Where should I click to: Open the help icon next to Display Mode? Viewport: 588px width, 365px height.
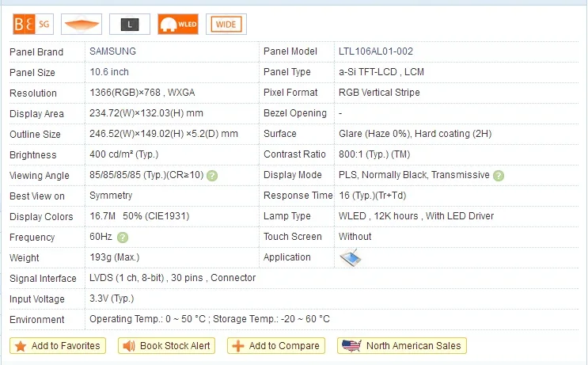pyautogui.click(x=499, y=176)
